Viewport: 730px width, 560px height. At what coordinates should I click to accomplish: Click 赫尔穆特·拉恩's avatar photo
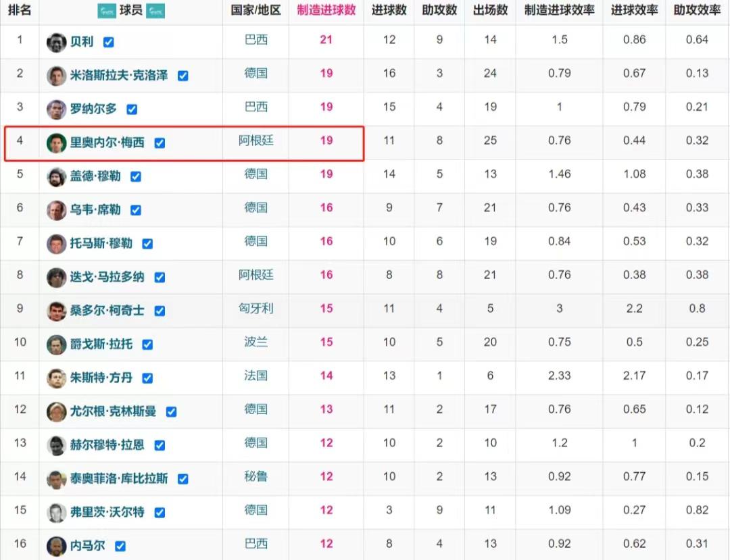(x=56, y=445)
